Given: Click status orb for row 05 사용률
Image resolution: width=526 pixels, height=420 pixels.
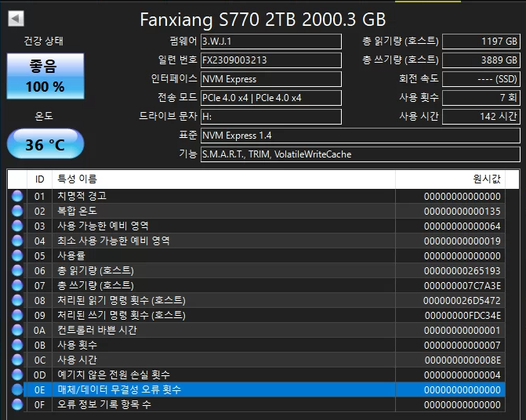Looking at the screenshot, I should tap(17, 255).
